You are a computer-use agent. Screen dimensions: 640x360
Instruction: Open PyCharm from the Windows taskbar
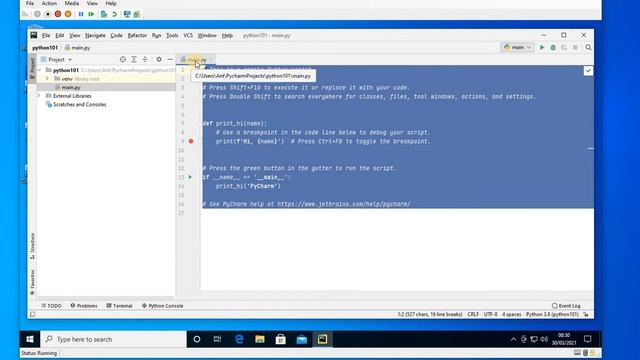click(322, 339)
